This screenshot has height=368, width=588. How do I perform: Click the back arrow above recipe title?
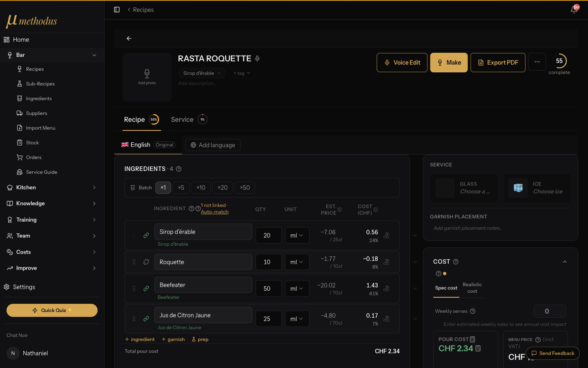[x=129, y=38]
